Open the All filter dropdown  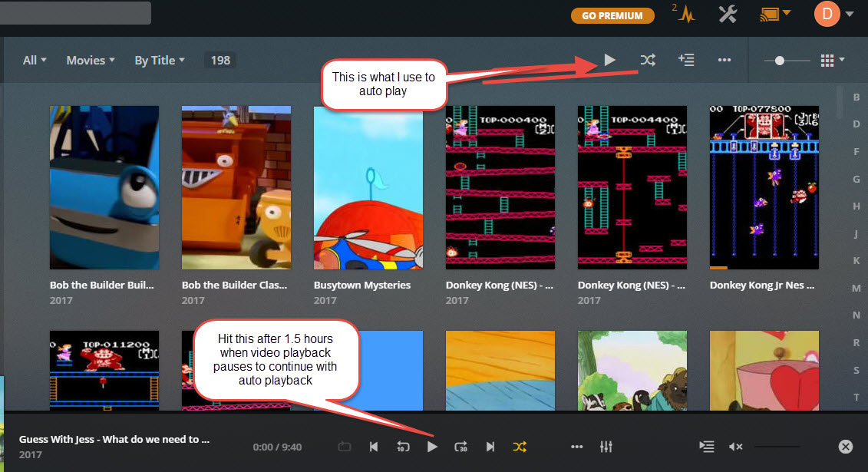tap(35, 61)
